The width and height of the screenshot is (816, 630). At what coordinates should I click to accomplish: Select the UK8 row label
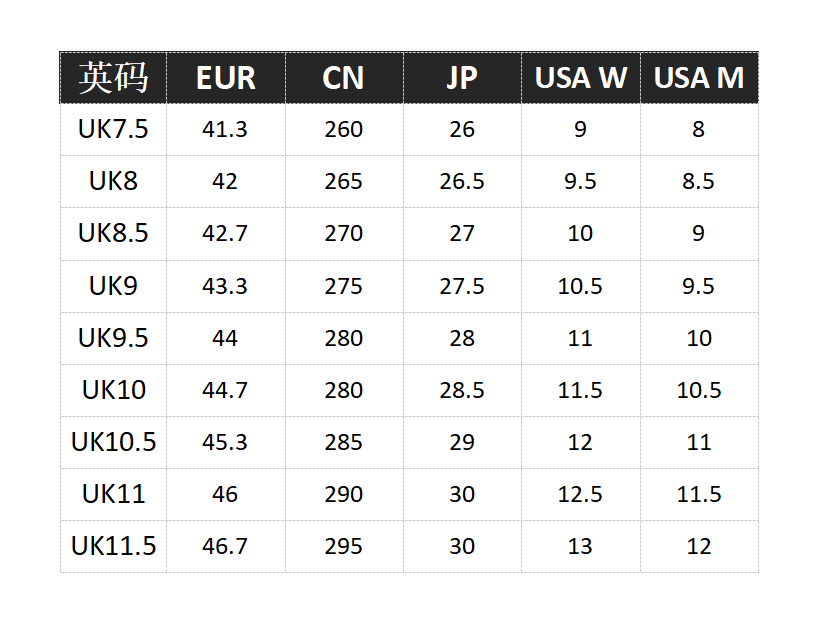pyautogui.click(x=113, y=181)
